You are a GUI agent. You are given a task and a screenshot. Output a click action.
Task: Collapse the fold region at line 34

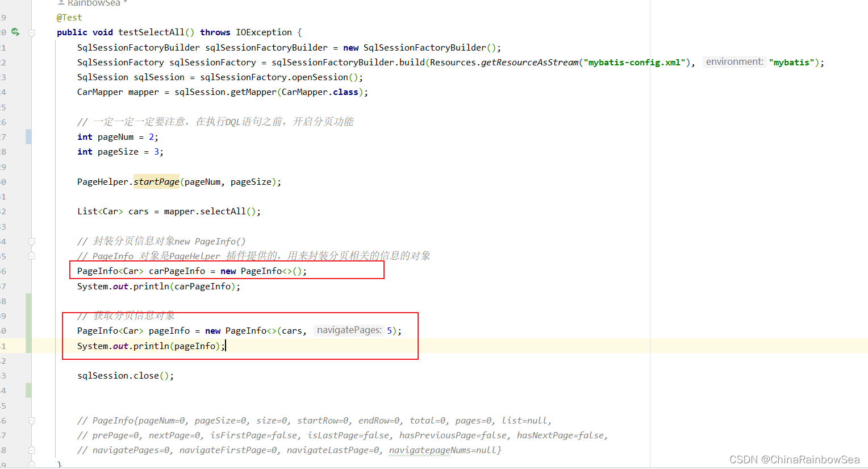coord(32,241)
